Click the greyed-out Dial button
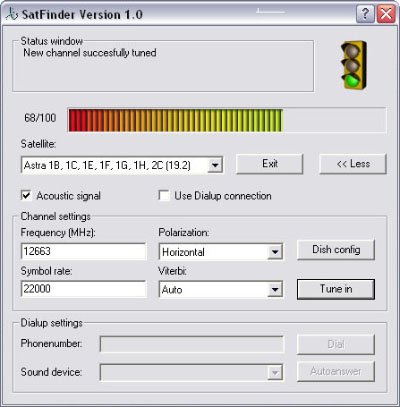Screen dimensions: 400x407 click(x=336, y=344)
